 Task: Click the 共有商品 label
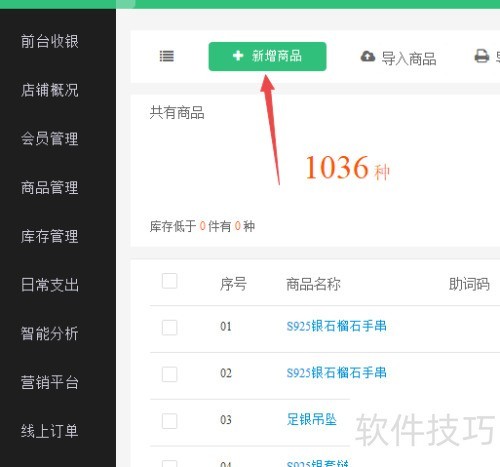pyautogui.click(x=177, y=113)
